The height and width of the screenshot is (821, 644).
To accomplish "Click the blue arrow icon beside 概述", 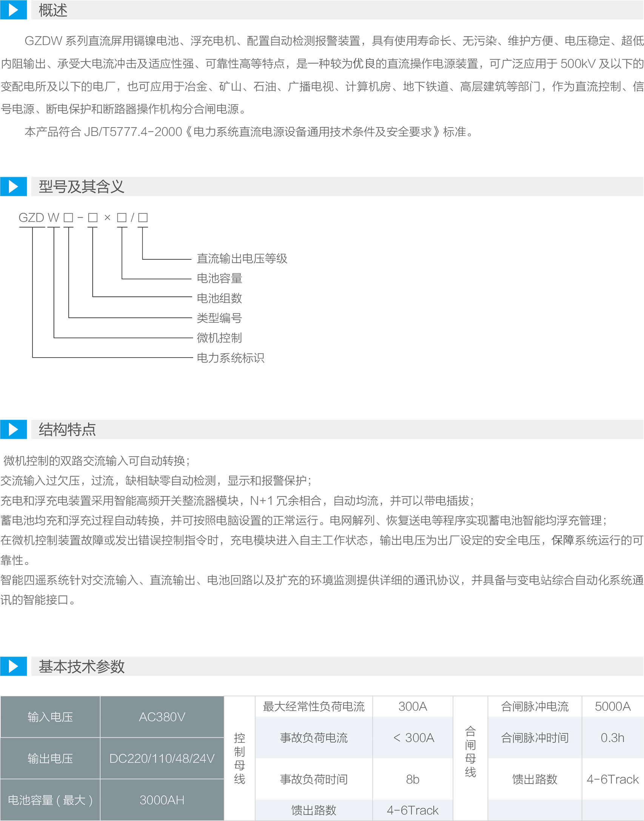I will [x=13, y=10].
